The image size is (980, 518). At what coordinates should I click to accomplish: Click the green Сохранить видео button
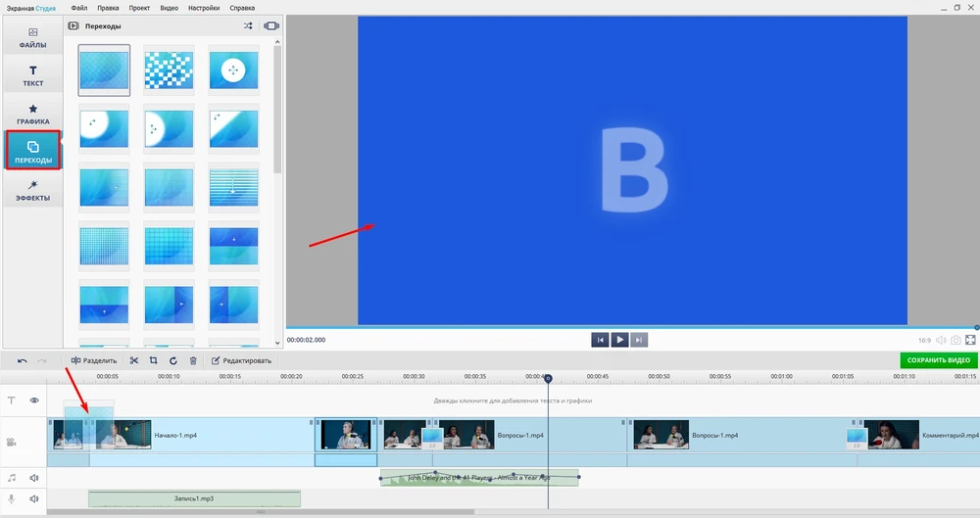[x=938, y=360]
